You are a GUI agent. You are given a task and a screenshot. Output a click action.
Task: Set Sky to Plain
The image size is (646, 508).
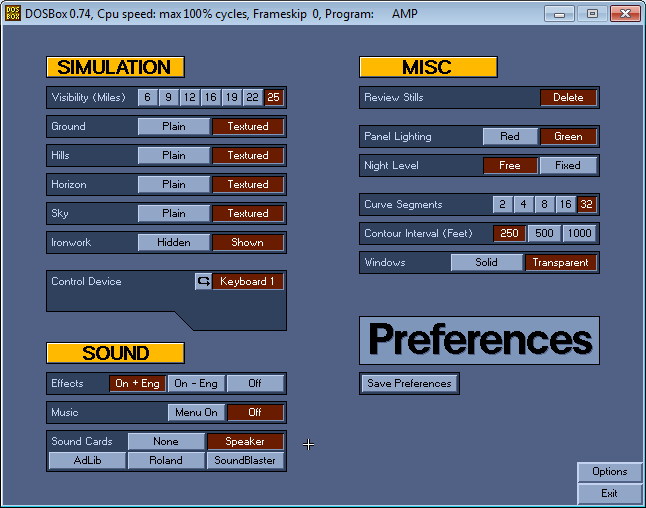[x=174, y=214]
